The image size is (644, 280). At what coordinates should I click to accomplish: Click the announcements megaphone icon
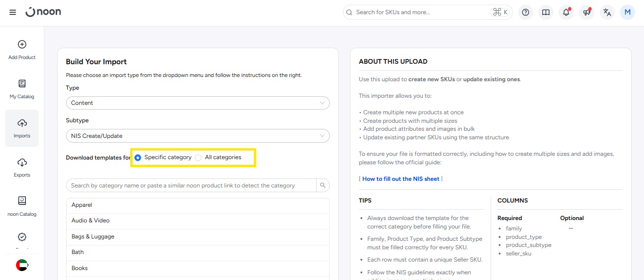pyautogui.click(x=586, y=12)
